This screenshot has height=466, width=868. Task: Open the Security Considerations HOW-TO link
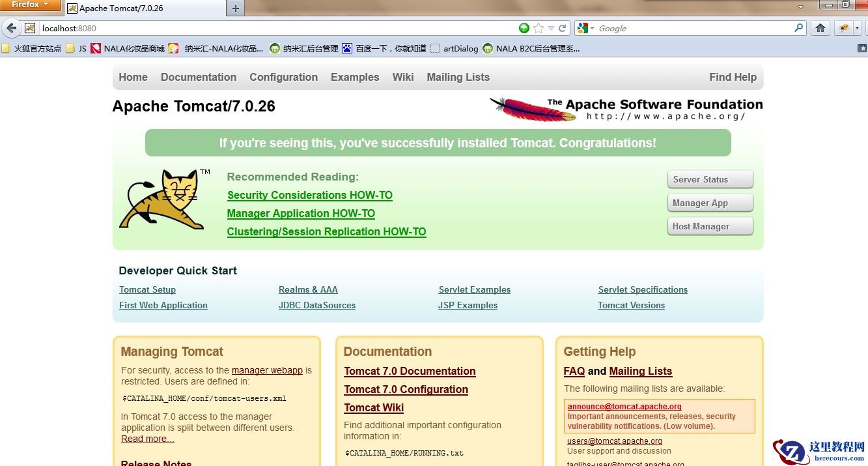click(309, 195)
